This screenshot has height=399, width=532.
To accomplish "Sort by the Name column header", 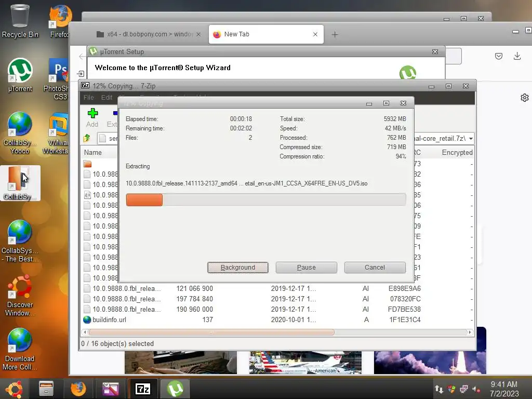I will pyautogui.click(x=92, y=153).
